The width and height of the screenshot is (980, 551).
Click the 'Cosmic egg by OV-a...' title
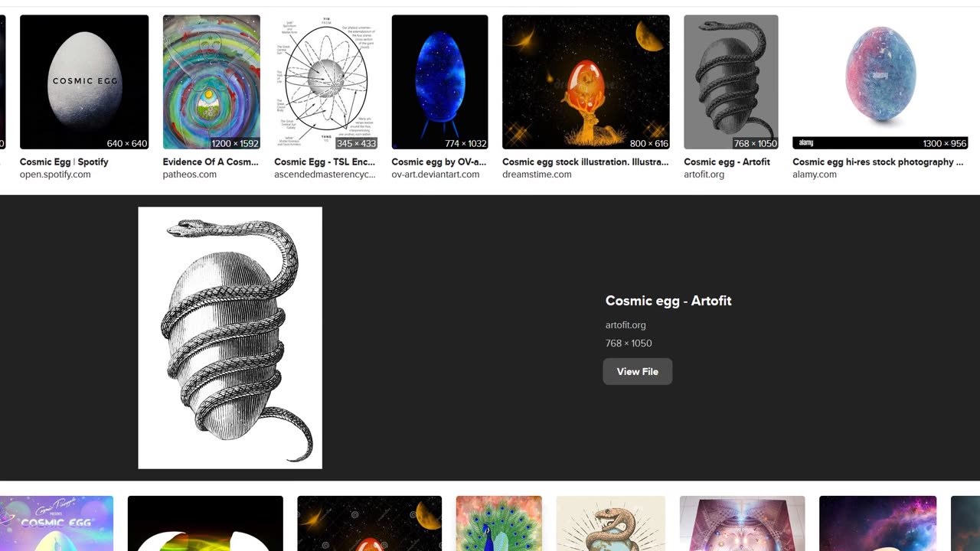439,162
